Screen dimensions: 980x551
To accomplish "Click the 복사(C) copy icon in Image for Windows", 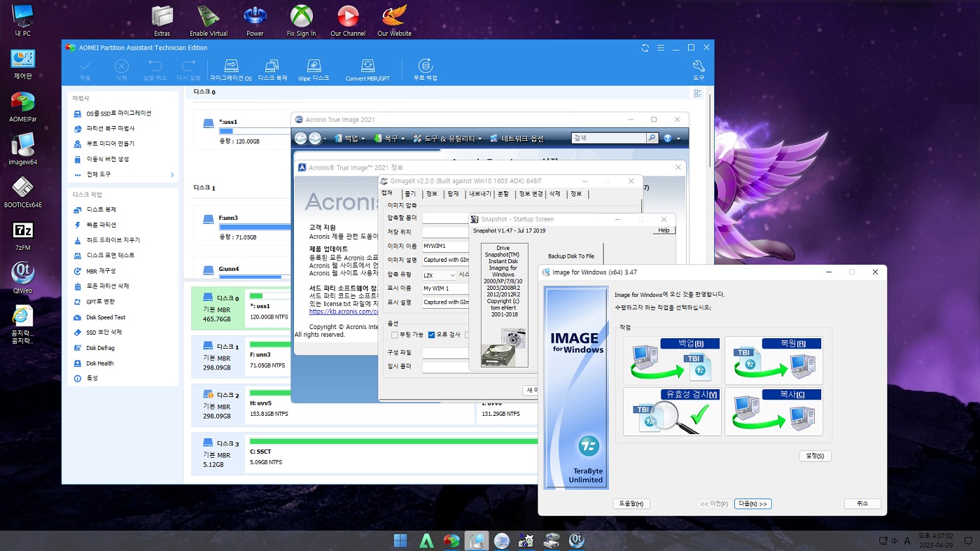I will coord(773,412).
